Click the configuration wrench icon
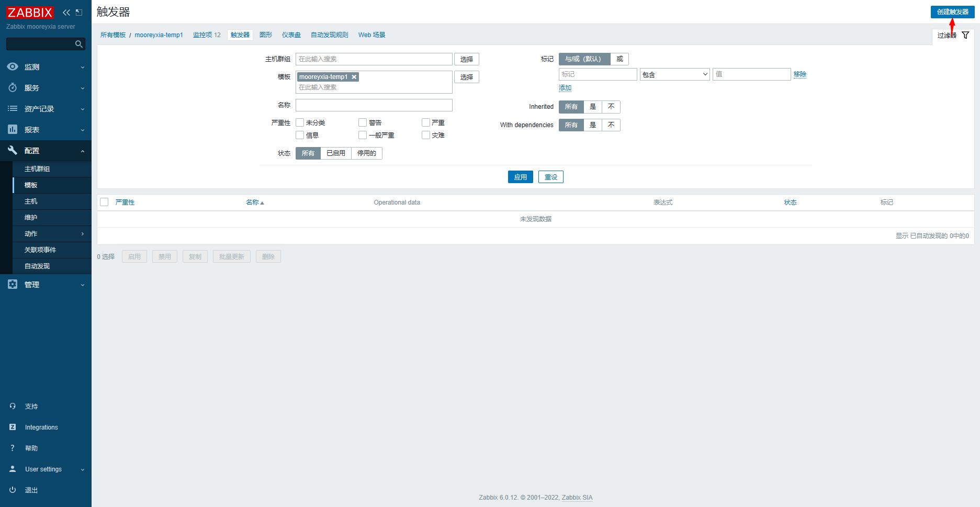This screenshot has height=507, width=980. pyautogui.click(x=13, y=150)
